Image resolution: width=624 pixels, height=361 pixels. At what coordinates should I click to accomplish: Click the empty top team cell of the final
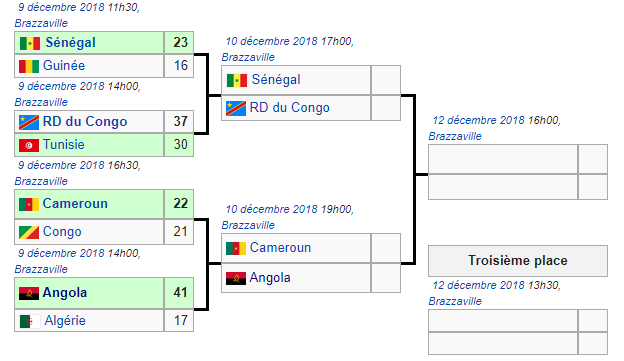click(x=503, y=159)
